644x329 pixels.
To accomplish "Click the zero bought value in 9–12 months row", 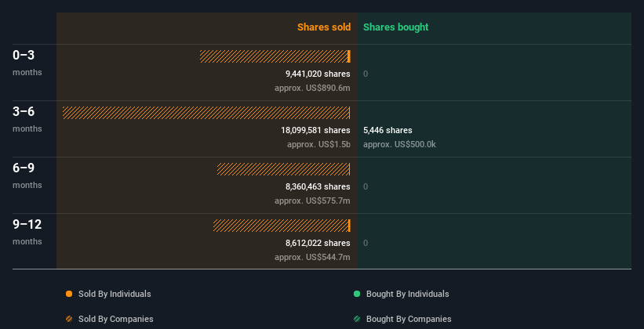I will pos(366,243).
